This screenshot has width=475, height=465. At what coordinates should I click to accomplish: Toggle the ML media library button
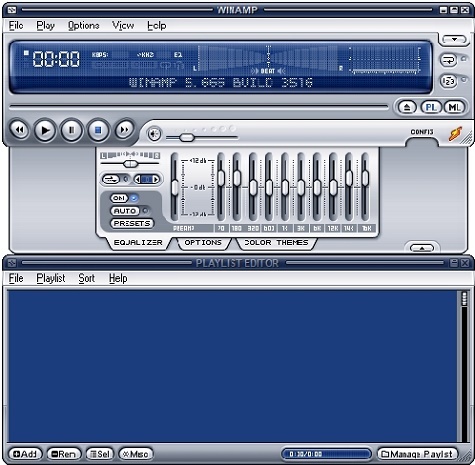(454, 107)
